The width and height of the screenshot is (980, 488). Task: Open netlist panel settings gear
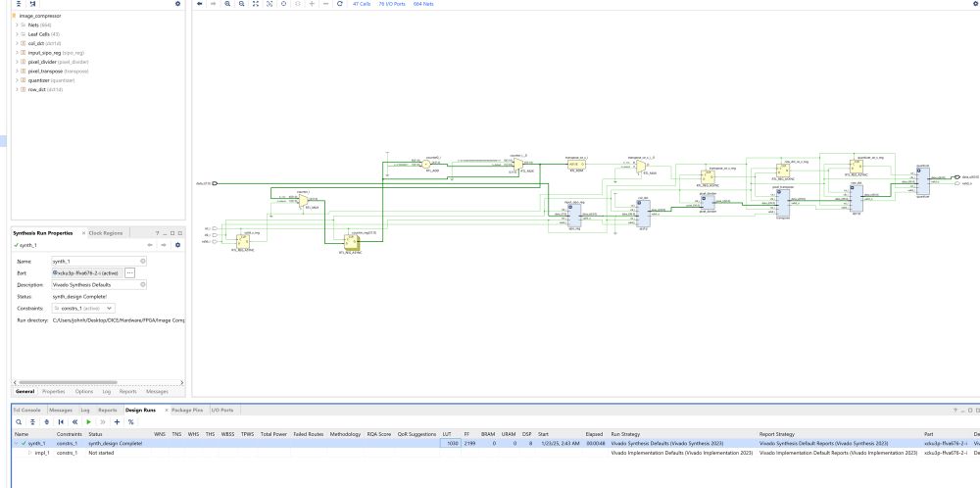point(177,4)
